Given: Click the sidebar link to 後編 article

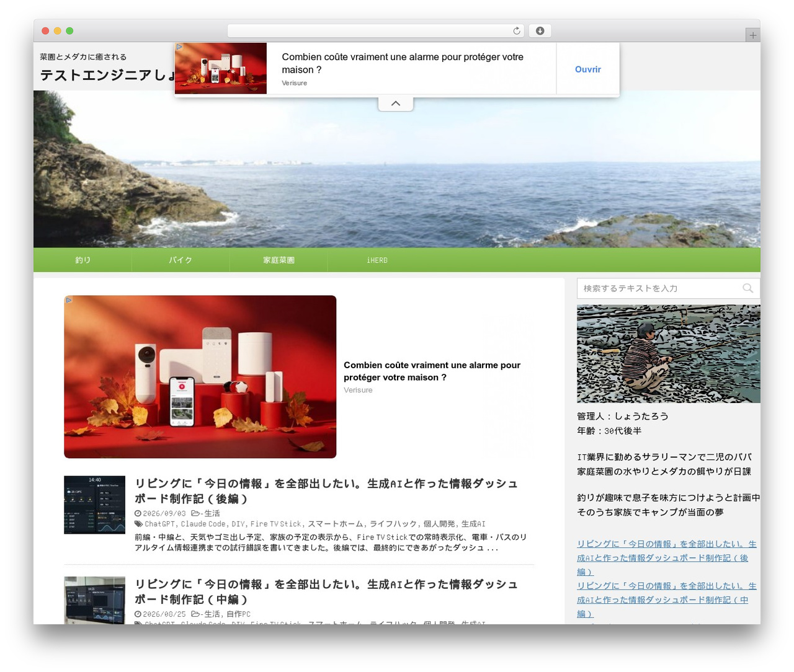Looking at the screenshot, I should click(x=666, y=558).
